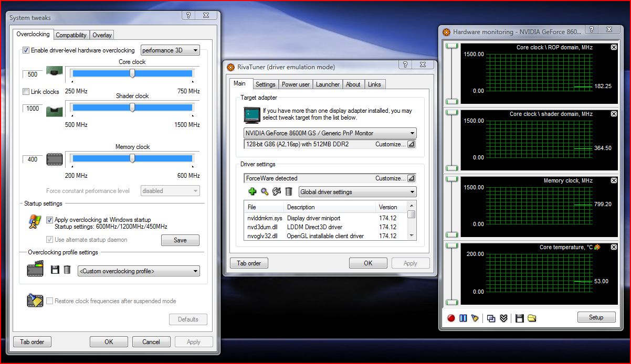
Task: Click Setup in Hardware monitoring
Action: tap(596, 317)
